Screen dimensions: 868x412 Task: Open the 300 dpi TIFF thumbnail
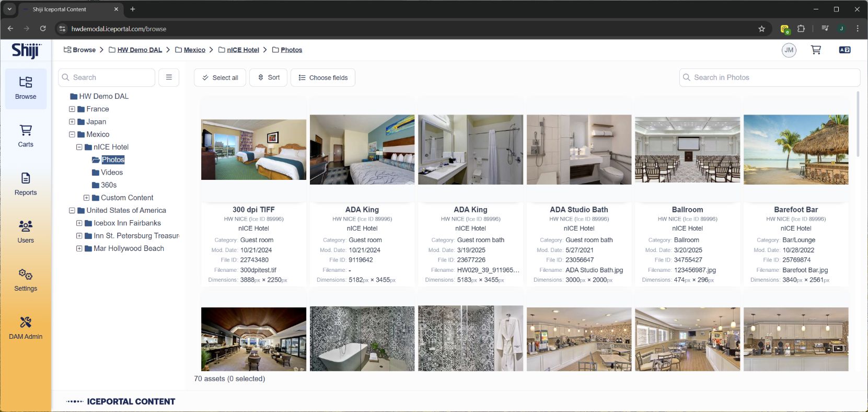[253, 150]
